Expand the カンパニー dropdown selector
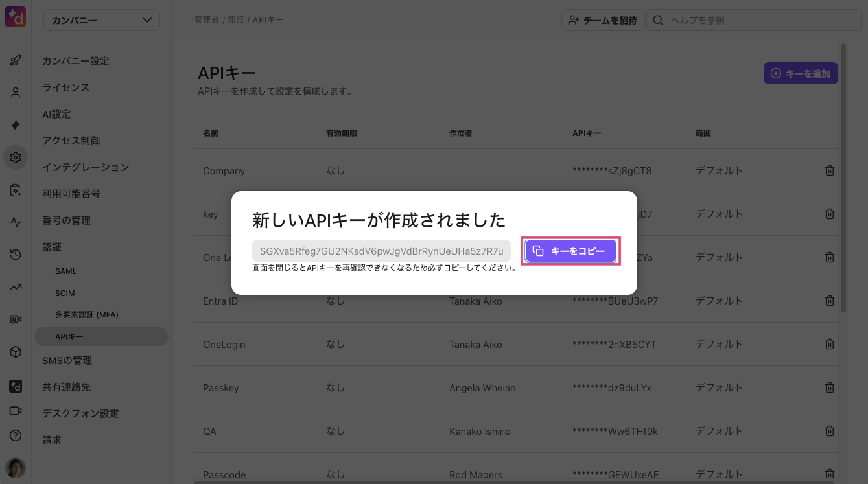Image resolution: width=868 pixels, height=484 pixels. [x=102, y=20]
